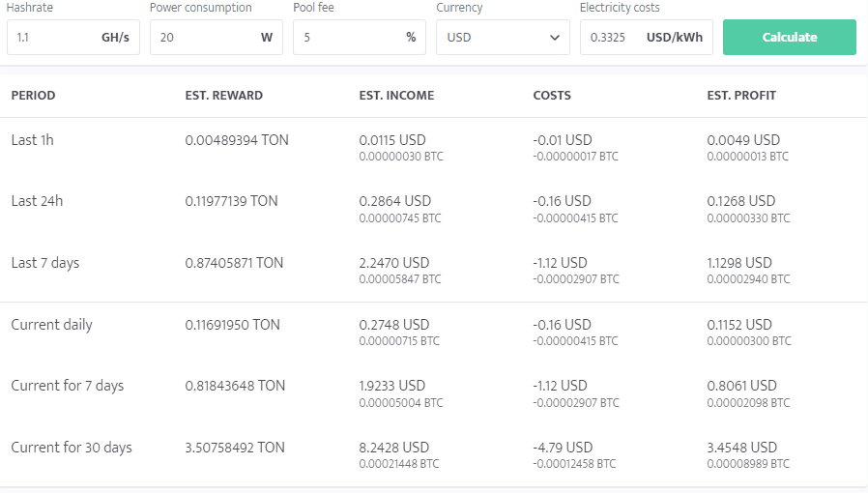Select the Last 7 days row label
Image resolution: width=868 pixels, height=493 pixels.
(x=43, y=263)
